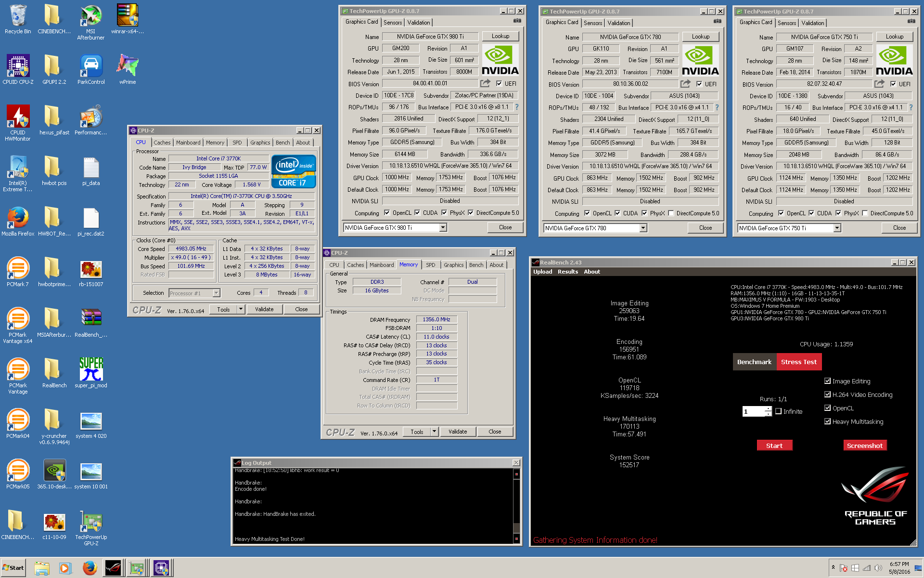
Task: Open the winrar-x64 installer icon
Action: click(x=128, y=19)
